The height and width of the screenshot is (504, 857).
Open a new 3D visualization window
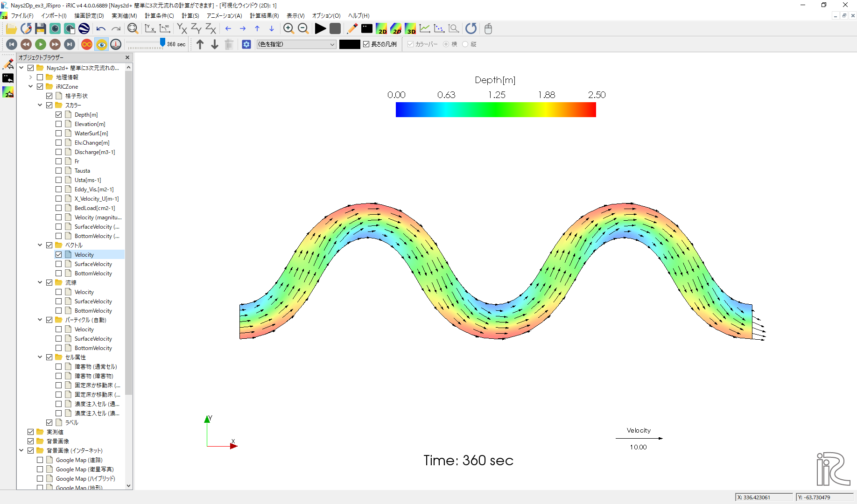click(x=410, y=29)
